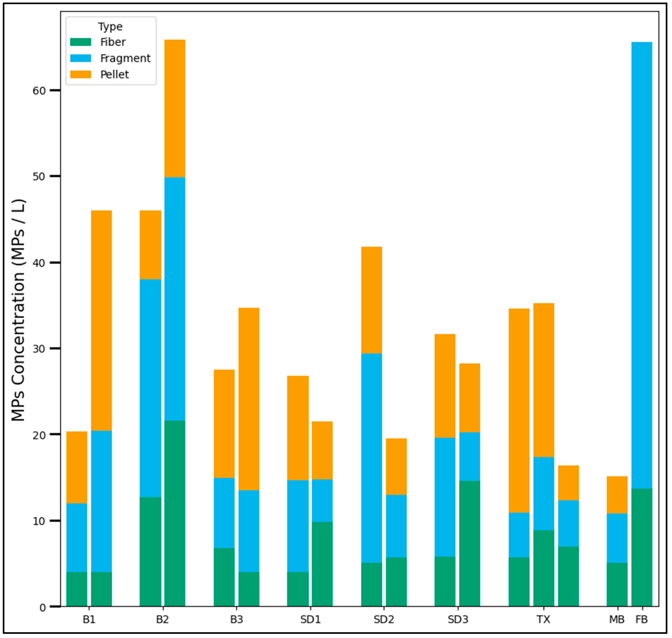Click the B2 x-axis label
672x638 pixels.
point(163,619)
